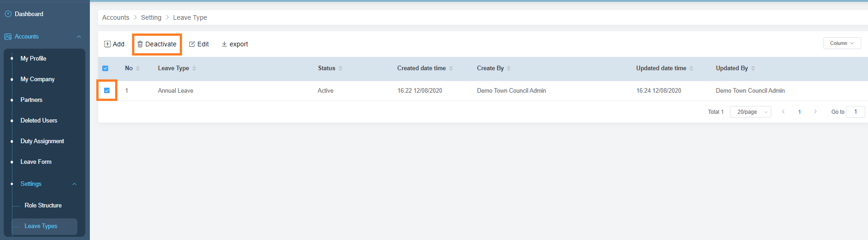The height and width of the screenshot is (240, 868).
Task: Uncheck the Annual Leave row checkbox
Action: click(x=107, y=90)
